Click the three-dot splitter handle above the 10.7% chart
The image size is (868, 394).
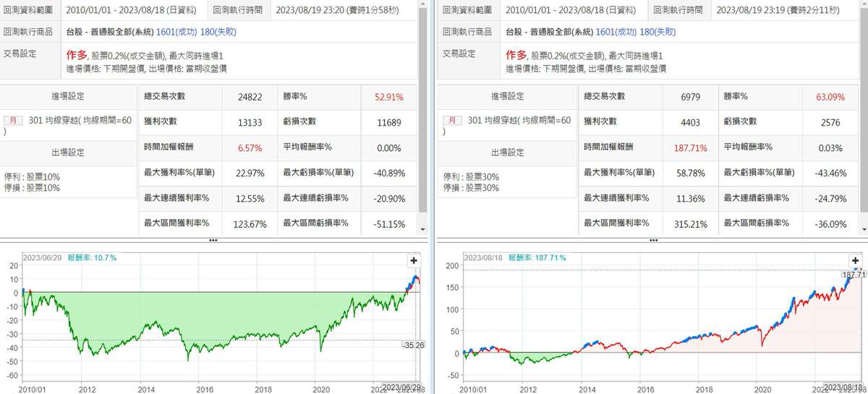[213, 239]
